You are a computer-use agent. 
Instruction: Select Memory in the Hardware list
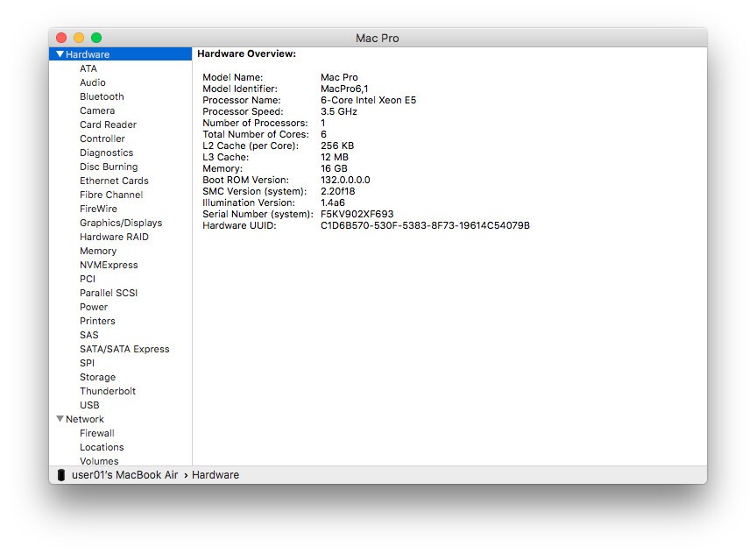click(98, 251)
